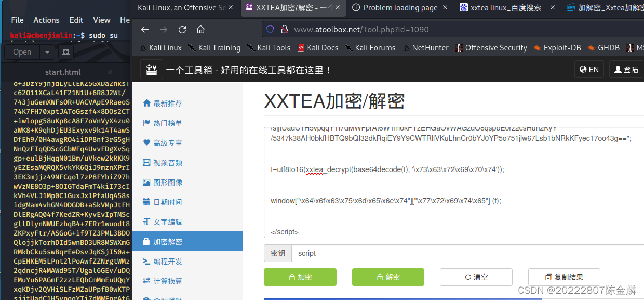
Task: Open Kali Tools bookmark
Action: tap(269, 48)
